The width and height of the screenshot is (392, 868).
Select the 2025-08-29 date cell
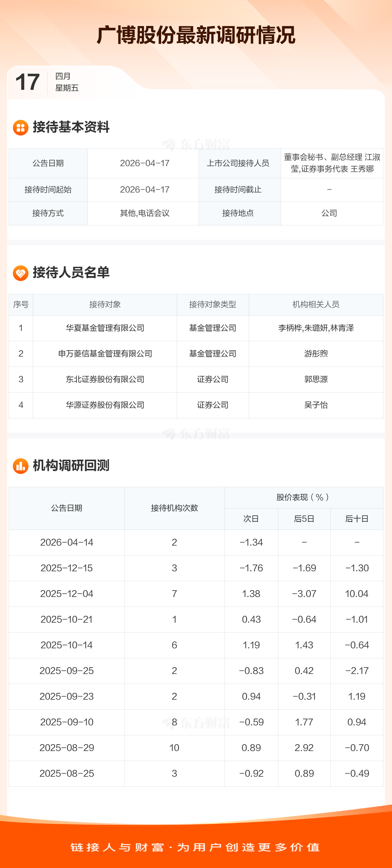[67, 748]
